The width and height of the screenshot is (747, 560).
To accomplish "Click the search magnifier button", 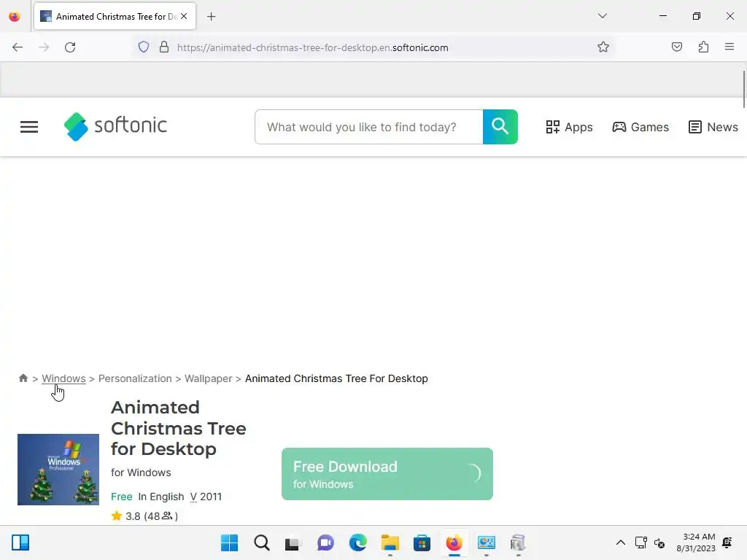I will [500, 127].
